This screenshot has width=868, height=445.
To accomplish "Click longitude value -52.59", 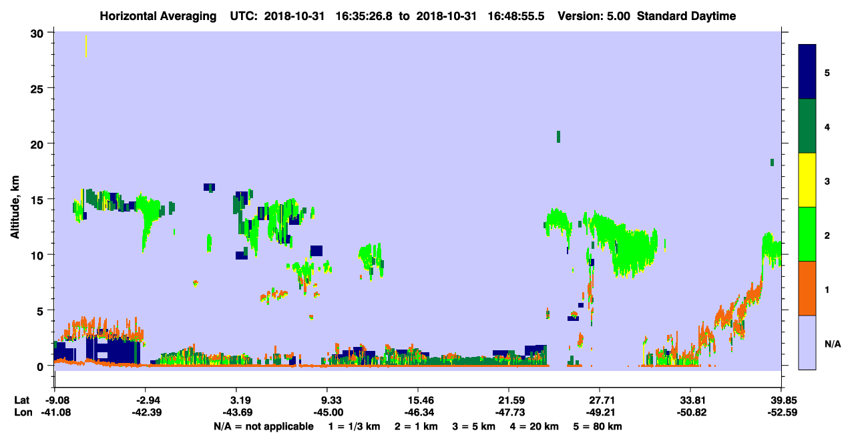I will point(781,412).
